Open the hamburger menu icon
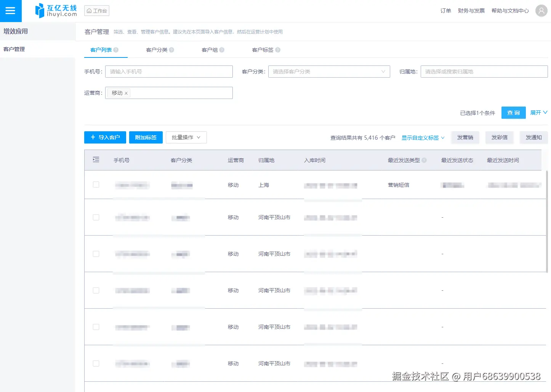Viewport: 551px width, 392px height. pos(11,11)
